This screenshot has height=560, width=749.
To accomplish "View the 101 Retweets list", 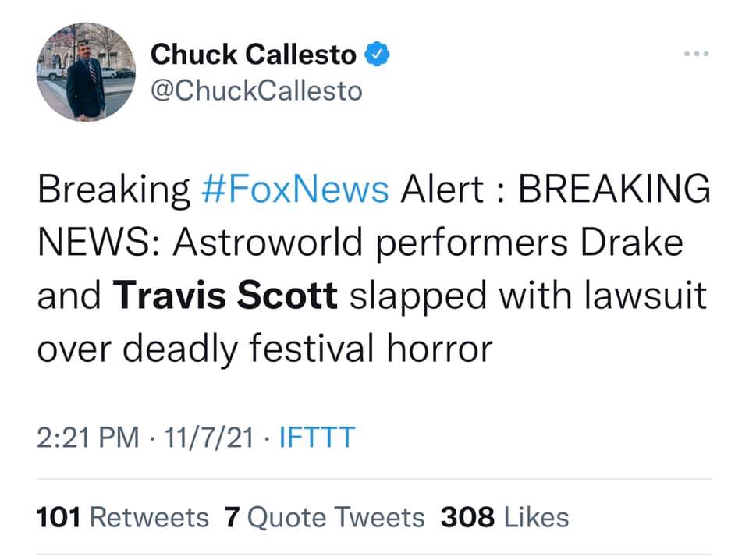I will [x=122, y=516].
